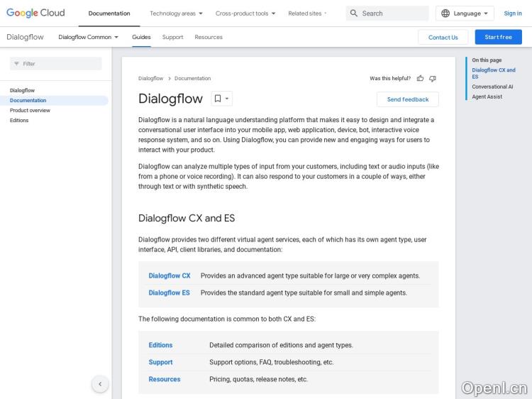532x399 pixels.
Task: Click the Send feedback button
Action: [408, 99]
